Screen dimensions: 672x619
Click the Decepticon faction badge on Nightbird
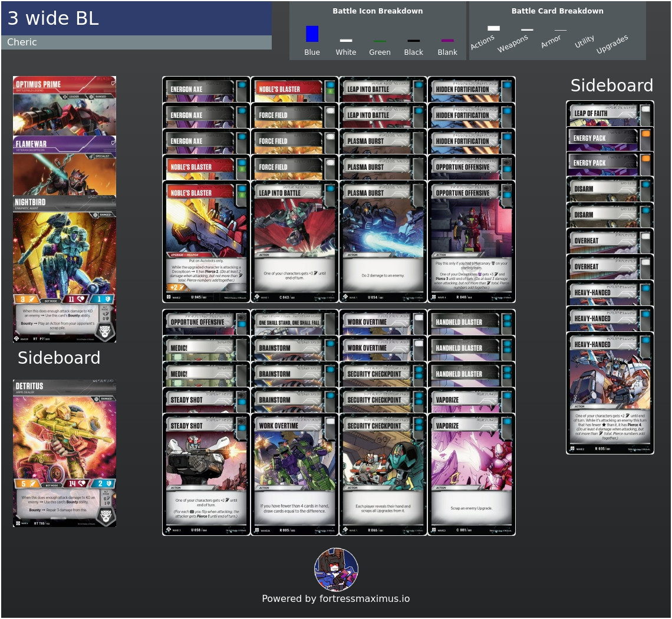[x=106, y=331]
